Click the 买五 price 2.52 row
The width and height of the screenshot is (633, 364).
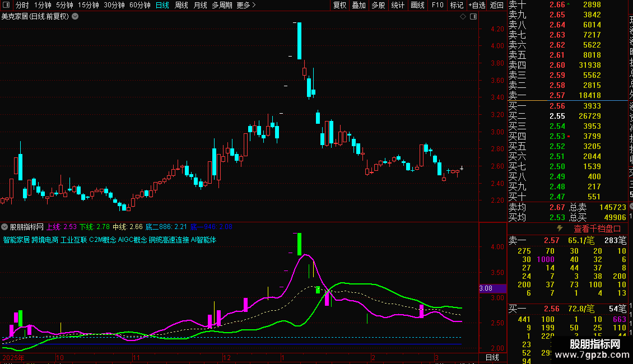567,146
